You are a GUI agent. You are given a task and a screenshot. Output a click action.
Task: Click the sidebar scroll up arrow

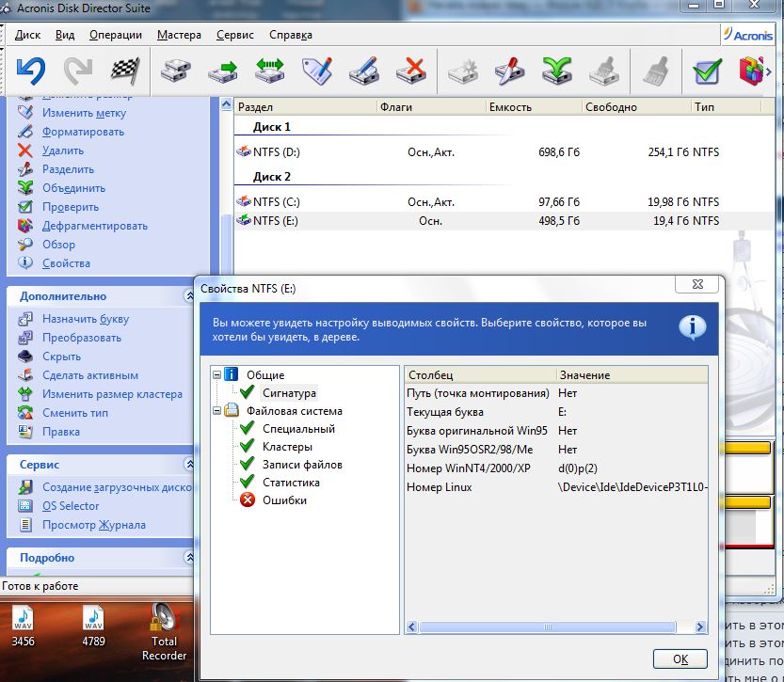pyautogui.click(x=226, y=104)
